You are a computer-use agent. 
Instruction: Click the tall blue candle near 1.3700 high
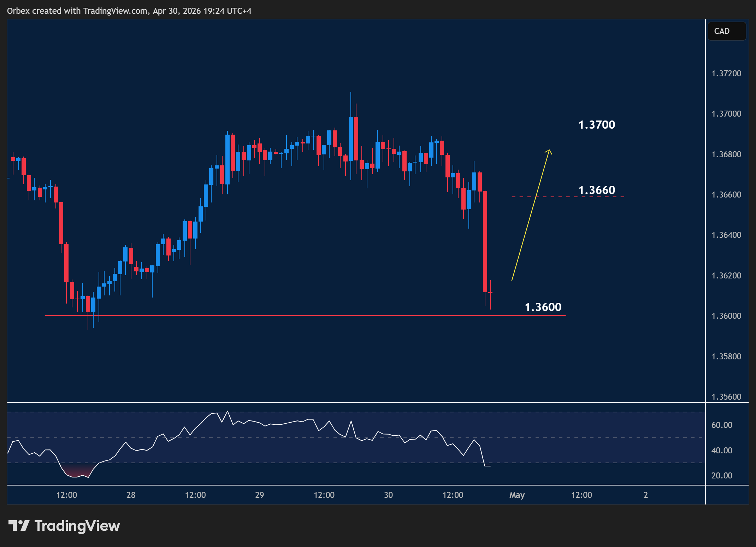(351, 139)
